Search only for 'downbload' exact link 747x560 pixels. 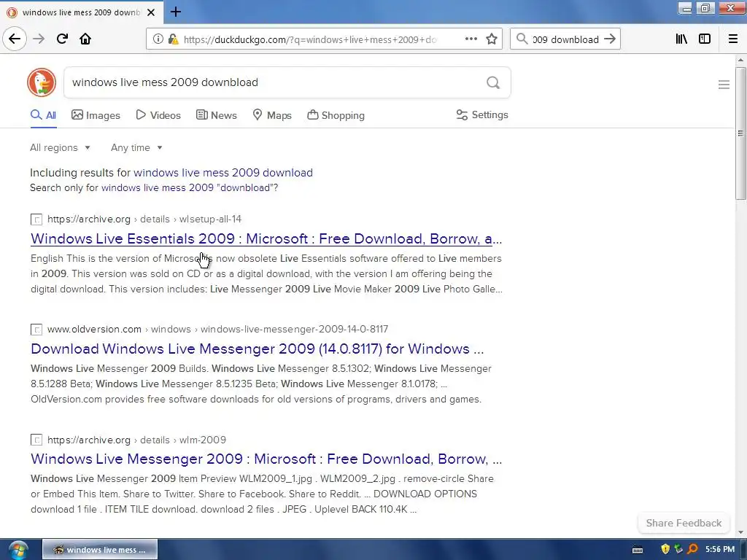click(x=190, y=187)
